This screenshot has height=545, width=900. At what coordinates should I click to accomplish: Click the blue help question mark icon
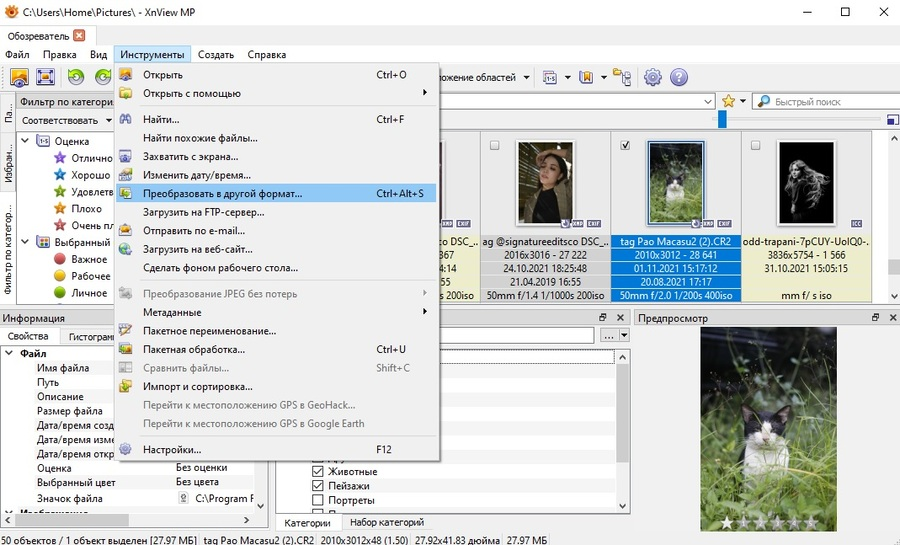click(x=678, y=77)
